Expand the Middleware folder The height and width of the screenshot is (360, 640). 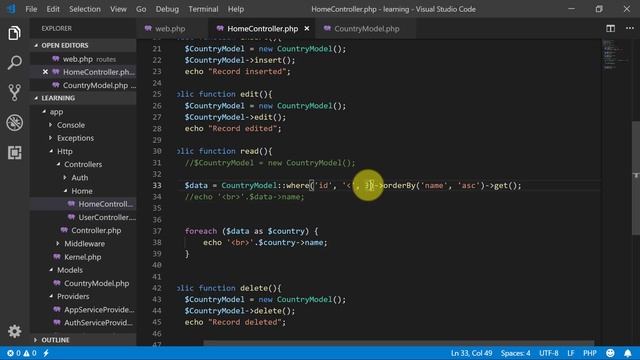click(84, 244)
